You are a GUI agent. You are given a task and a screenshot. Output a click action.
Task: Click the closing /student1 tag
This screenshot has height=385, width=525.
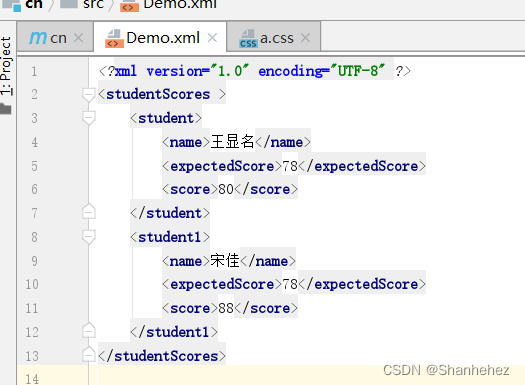(174, 332)
